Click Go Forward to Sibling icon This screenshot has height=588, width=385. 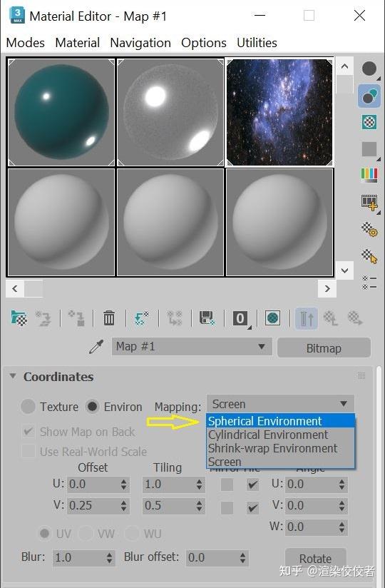tap(355, 318)
